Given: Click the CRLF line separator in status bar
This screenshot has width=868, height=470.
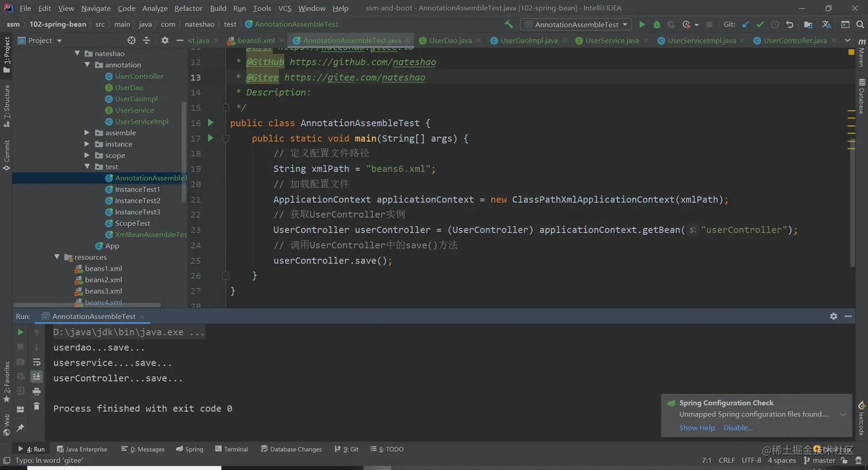Looking at the screenshot, I should click(x=726, y=460).
